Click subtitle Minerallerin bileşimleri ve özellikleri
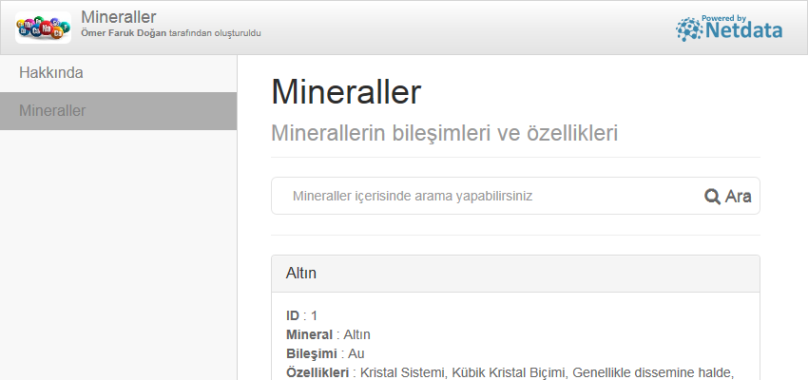 [x=444, y=133]
